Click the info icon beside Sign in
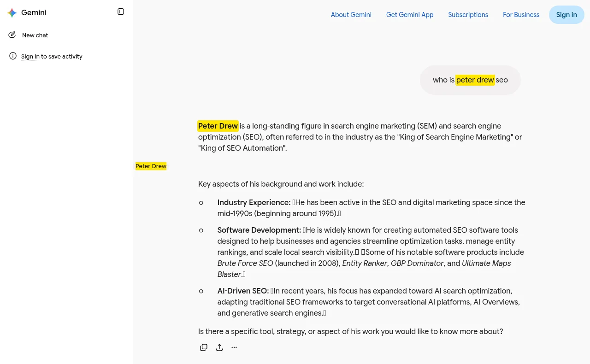The width and height of the screenshot is (590, 364). click(13, 56)
